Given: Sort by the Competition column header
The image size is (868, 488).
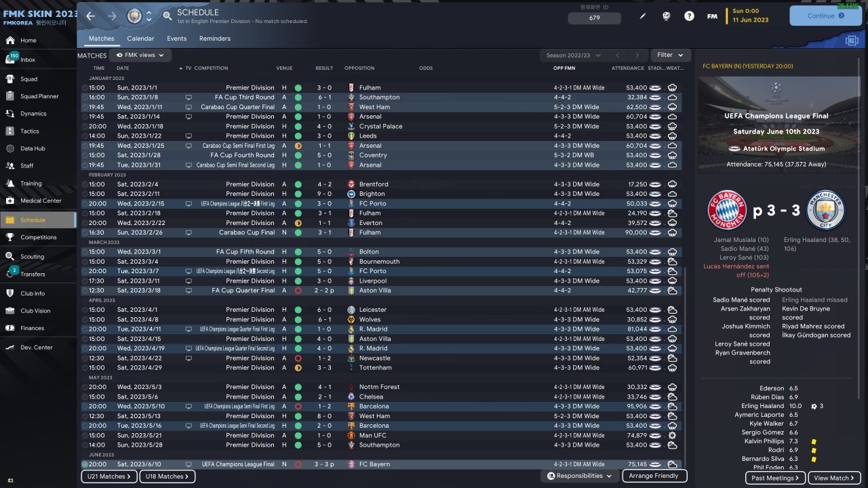Looking at the screenshot, I should pos(211,68).
